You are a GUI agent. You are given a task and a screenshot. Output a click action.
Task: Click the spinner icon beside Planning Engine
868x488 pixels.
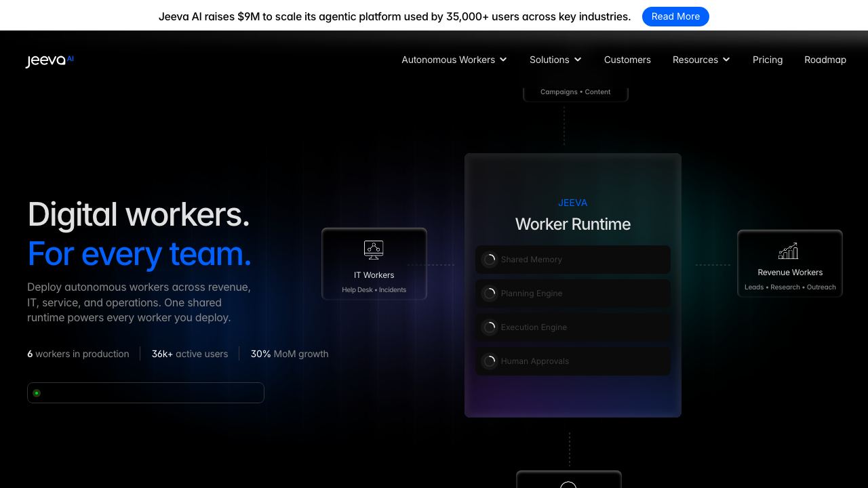point(490,293)
